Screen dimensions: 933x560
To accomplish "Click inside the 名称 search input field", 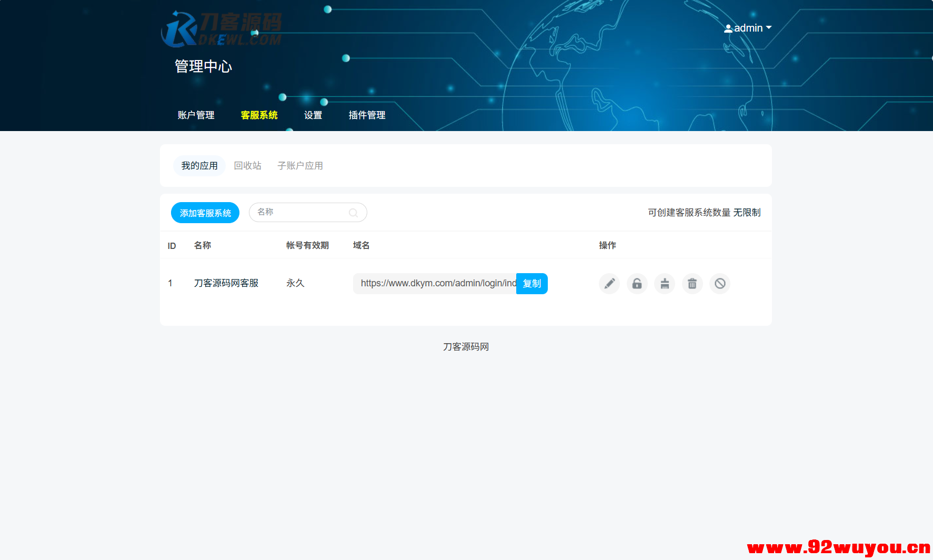I will [x=300, y=212].
